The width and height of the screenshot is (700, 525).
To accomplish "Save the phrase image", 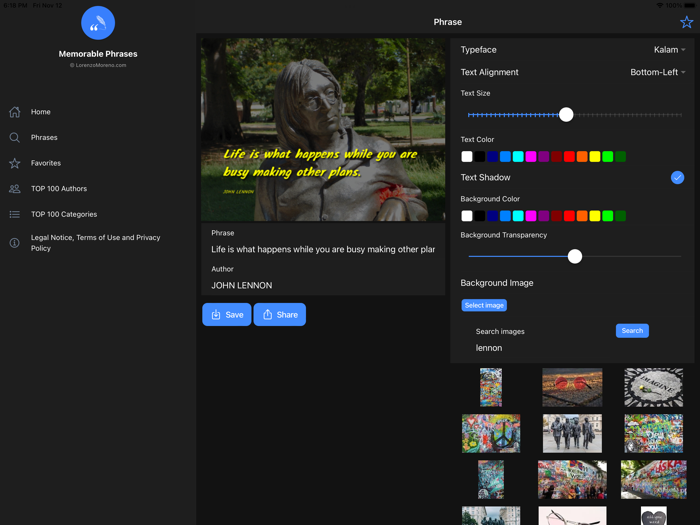I will pos(227,315).
